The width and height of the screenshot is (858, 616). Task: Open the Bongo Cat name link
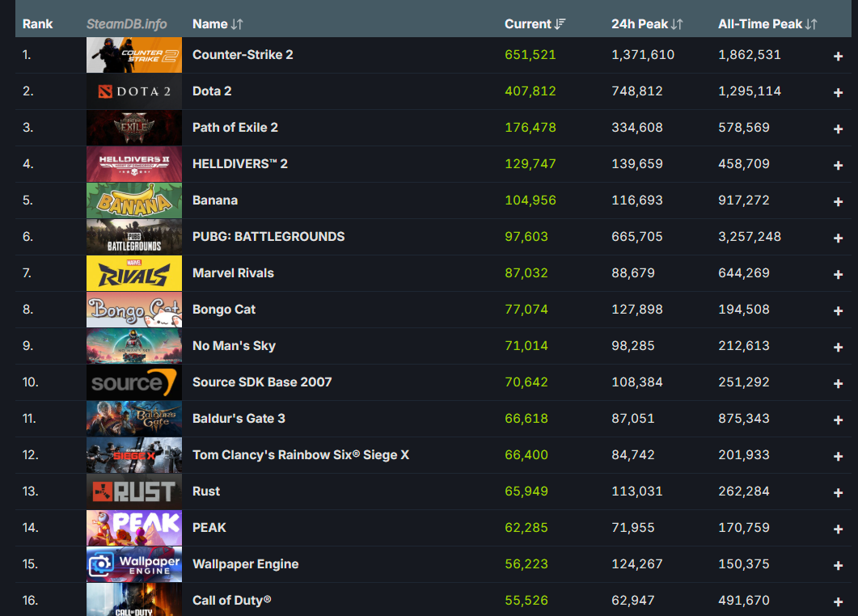224,309
